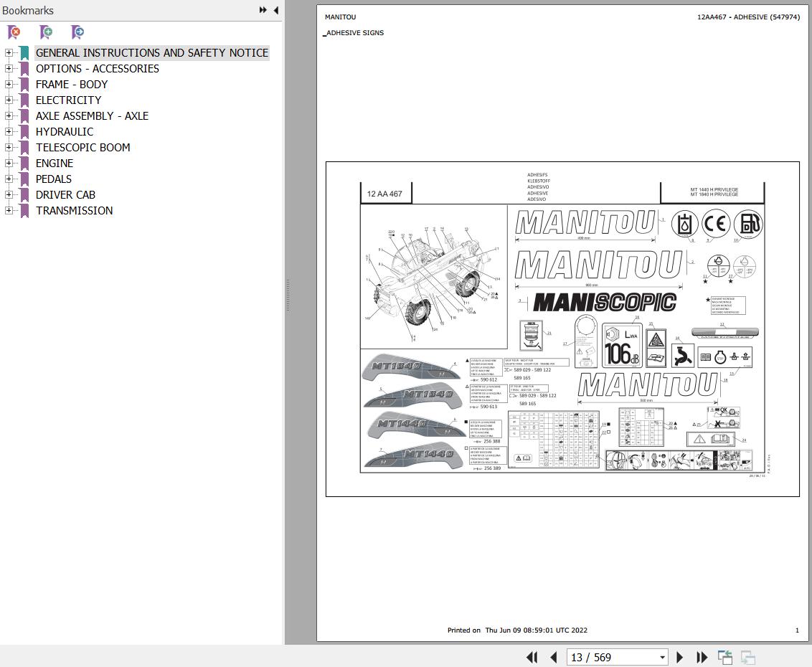
Task: Click "12AA467 - ADHESIVE (547974)" header text
Action: point(748,17)
